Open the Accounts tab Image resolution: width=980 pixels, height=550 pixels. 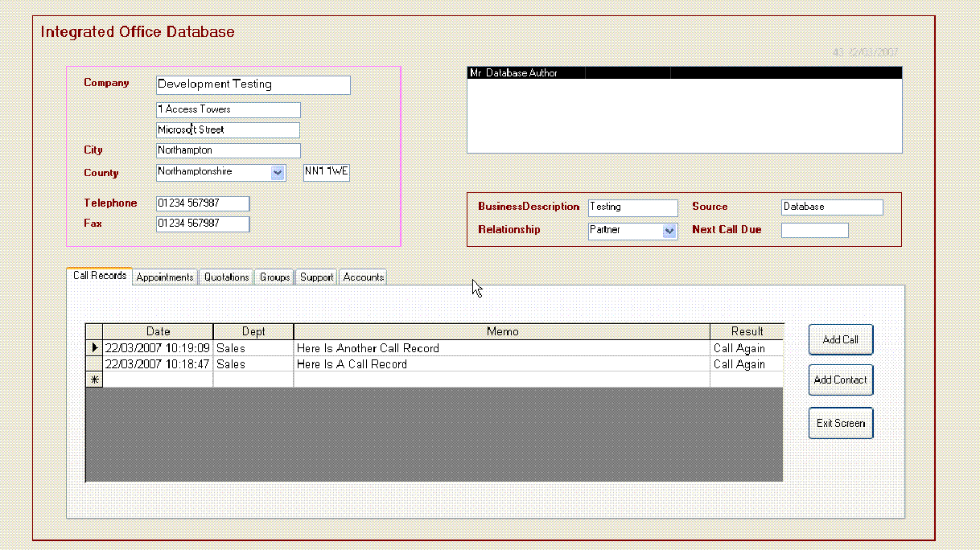tap(363, 277)
